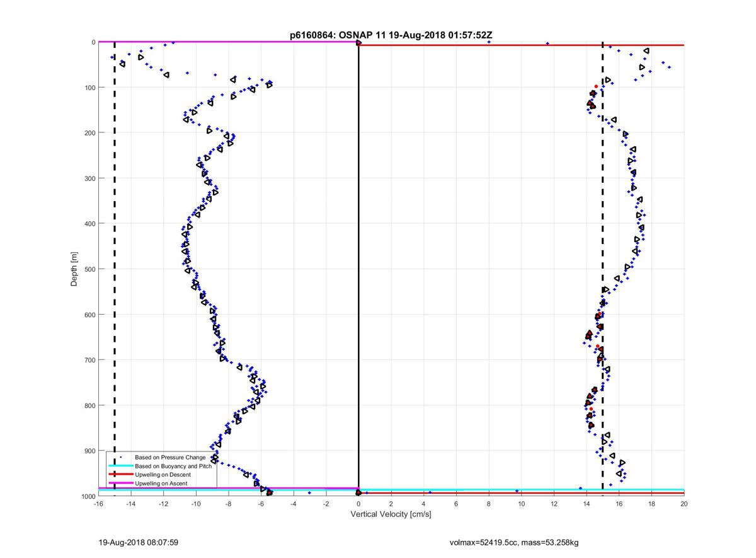Click the depth axis tick label '800'

(x=89, y=405)
